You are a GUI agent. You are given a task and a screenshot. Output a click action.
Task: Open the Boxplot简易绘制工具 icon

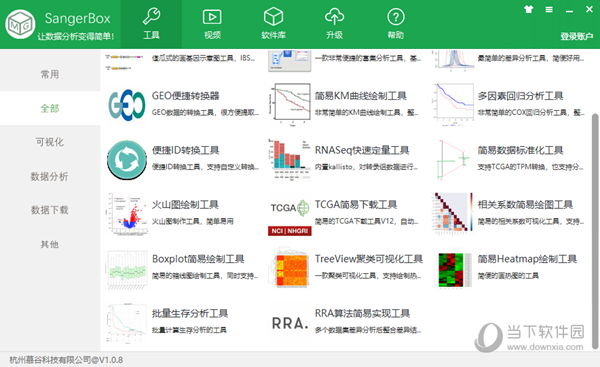pos(127,269)
